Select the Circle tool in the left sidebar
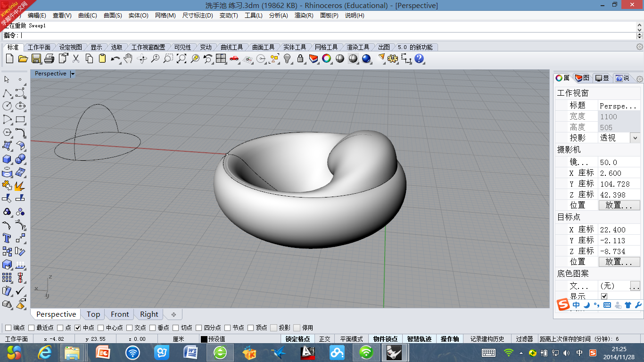The height and width of the screenshot is (362, 644). click(x=7, y=106)
